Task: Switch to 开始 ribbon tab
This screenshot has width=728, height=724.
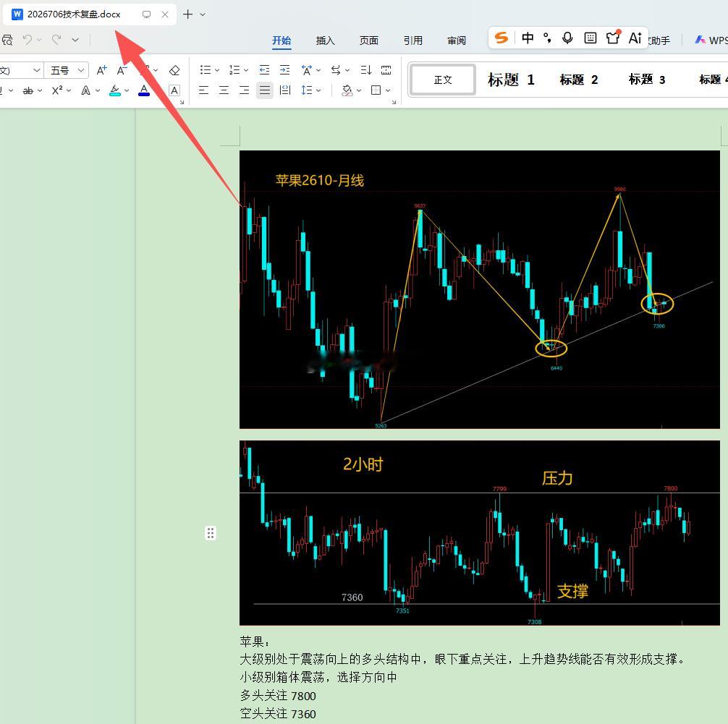Action: pyautogui.click(x=282, y=41)
